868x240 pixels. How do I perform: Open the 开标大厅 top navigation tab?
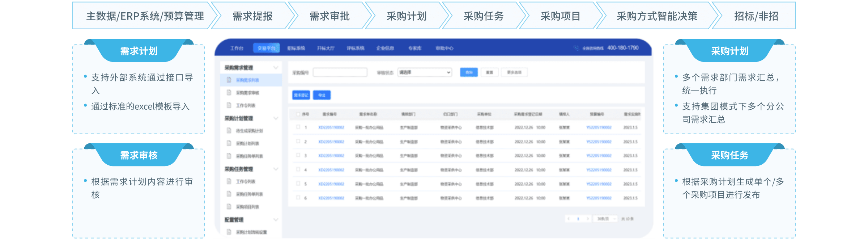coord(325,48)
